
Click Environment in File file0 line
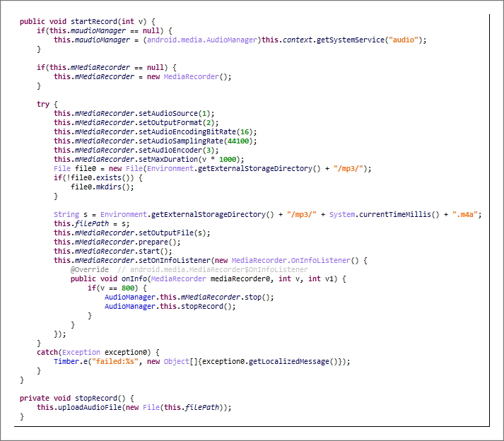point(170,168)
